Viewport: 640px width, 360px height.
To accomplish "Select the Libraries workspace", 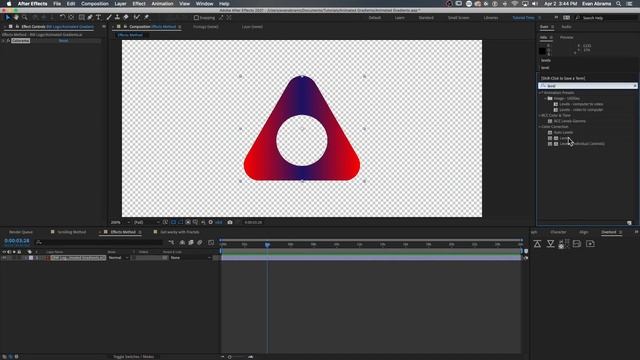I will 491,18.
